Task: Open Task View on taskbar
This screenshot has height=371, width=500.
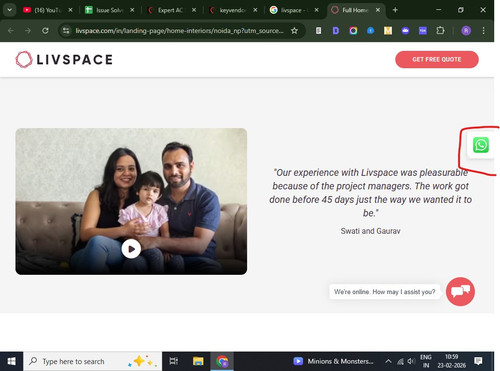Action: click(x=174, y=361)
